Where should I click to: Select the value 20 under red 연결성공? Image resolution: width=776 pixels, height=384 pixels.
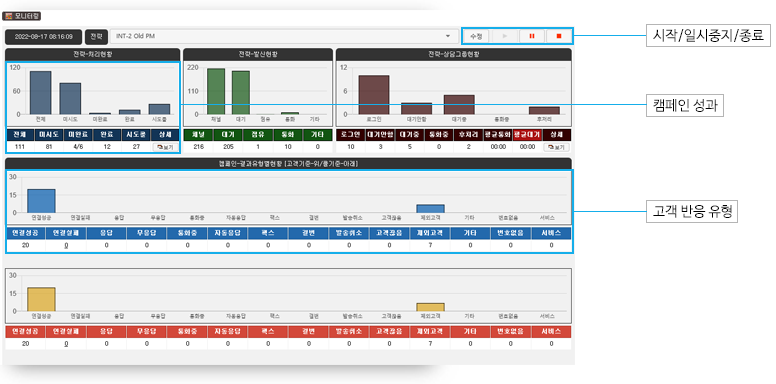(x=25, y=344)
